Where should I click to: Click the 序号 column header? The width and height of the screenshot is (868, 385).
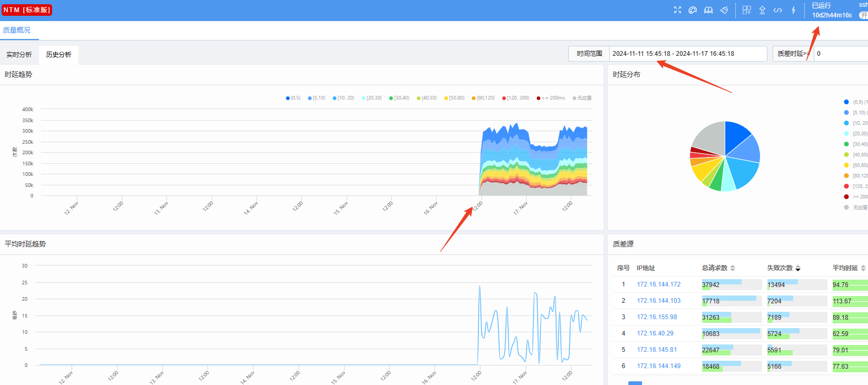coord(624,268)
